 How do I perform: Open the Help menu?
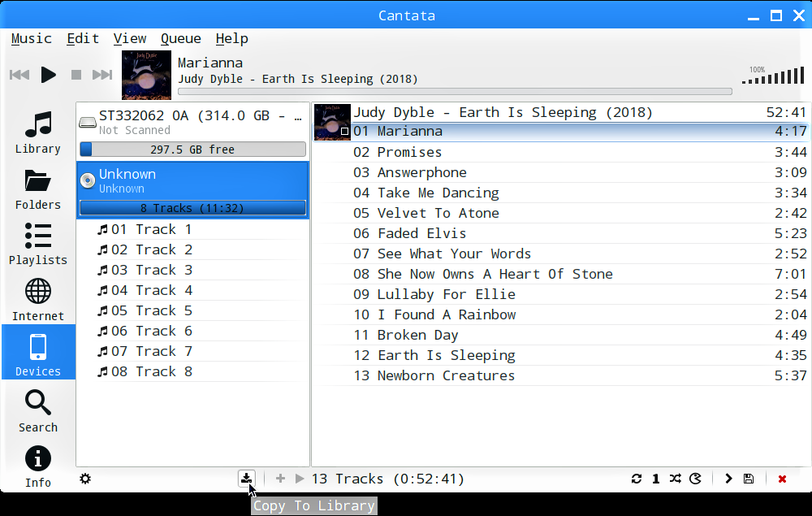231,39
